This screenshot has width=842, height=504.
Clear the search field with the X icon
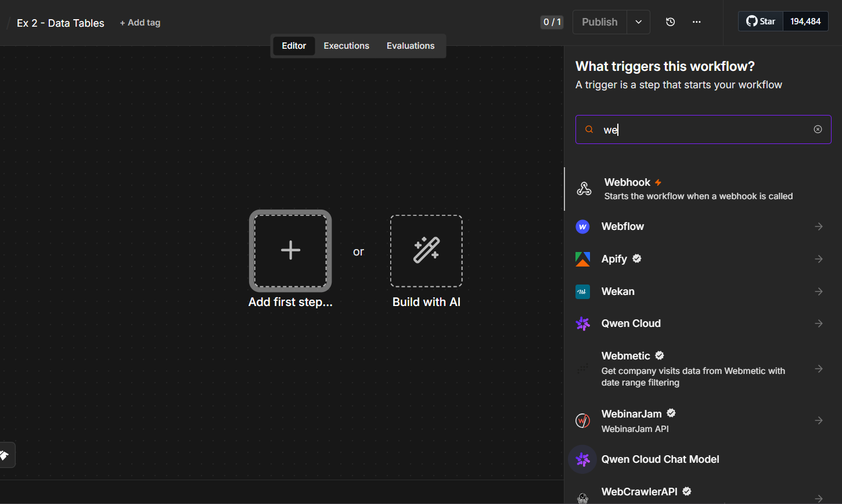pos(818,129)
